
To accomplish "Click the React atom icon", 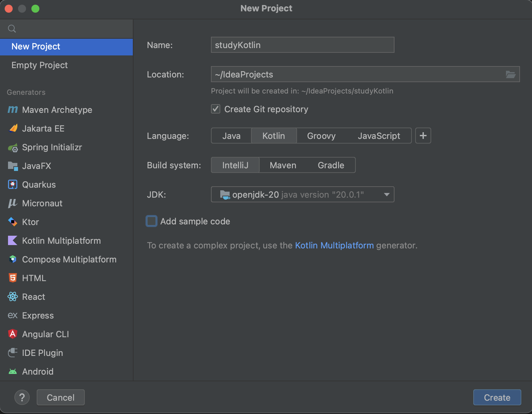I will point(13,296).
